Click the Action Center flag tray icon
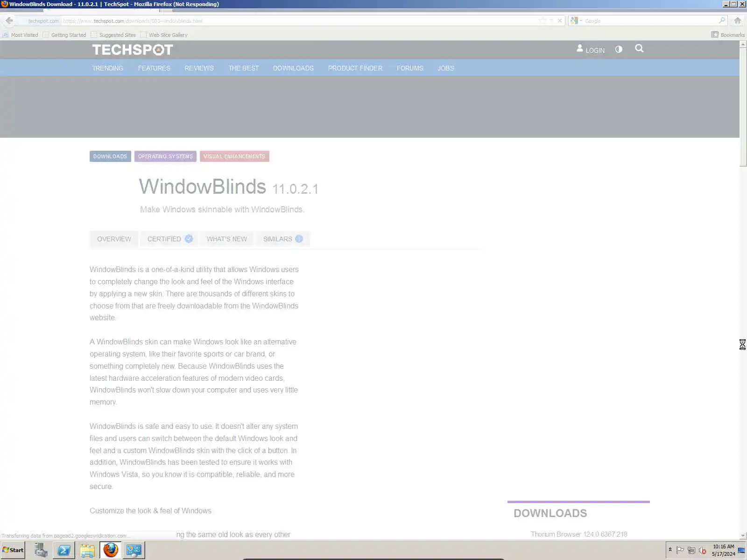This screenshot has width=747, height=560. click(x=680, y=550)
